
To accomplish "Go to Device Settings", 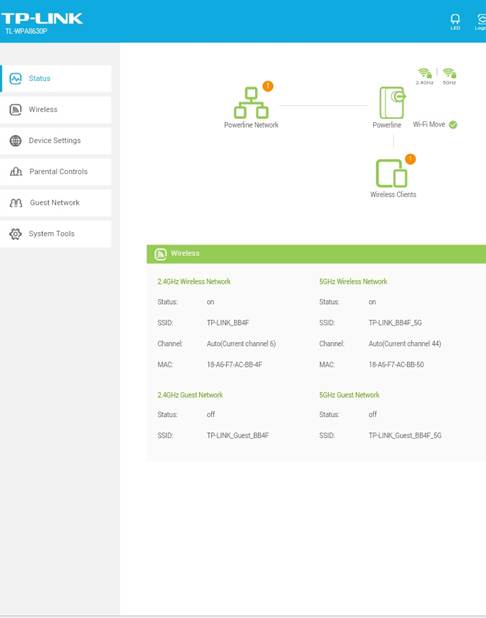I will tap(56, 141).
